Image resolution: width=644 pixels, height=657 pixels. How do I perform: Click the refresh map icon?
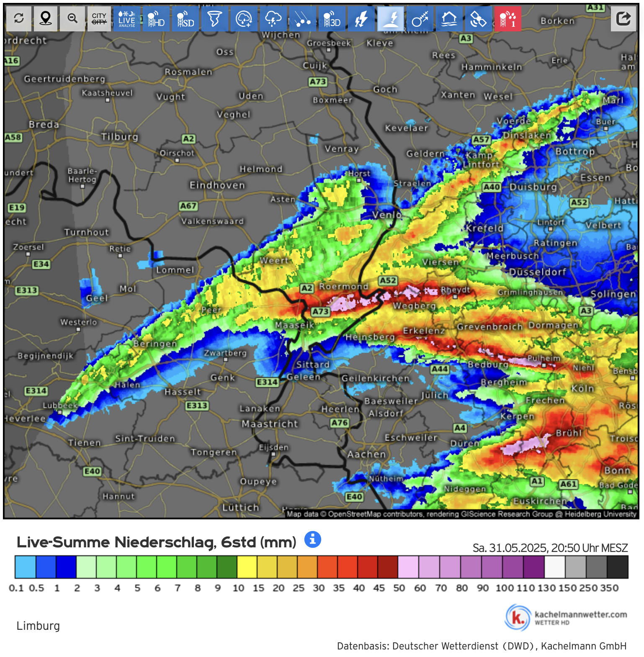[x=19, y=18]
